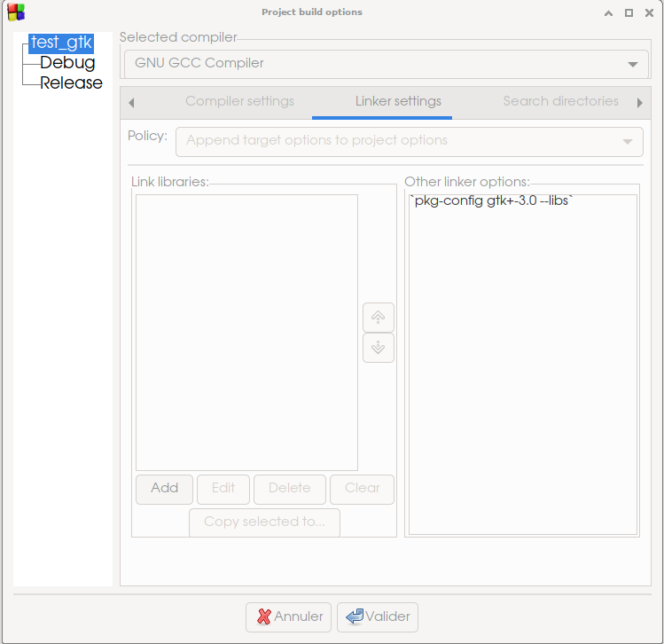The width and height of the screenshot is (664, 644).
Task: Switch to the Compiler settings tab
Action: coord(239,101)
